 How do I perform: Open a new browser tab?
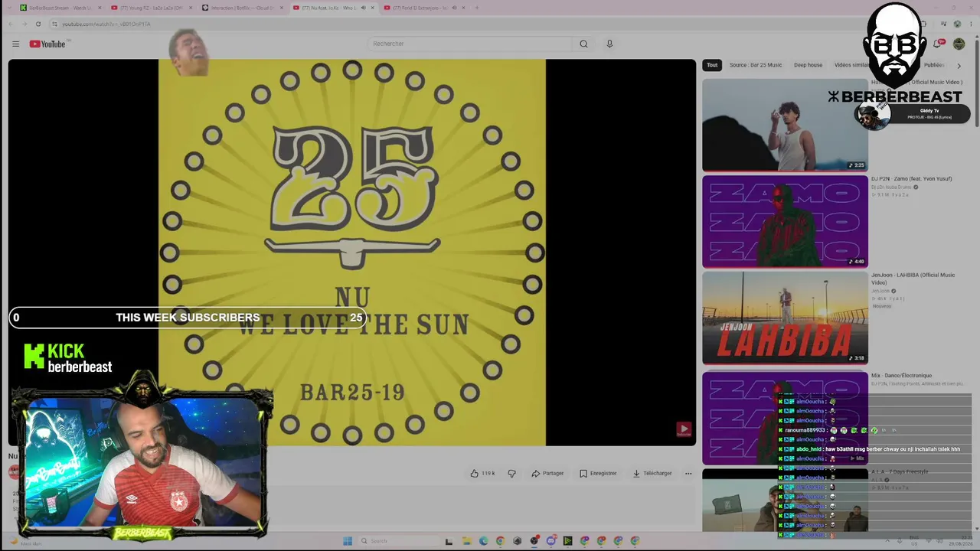[477, 8]
